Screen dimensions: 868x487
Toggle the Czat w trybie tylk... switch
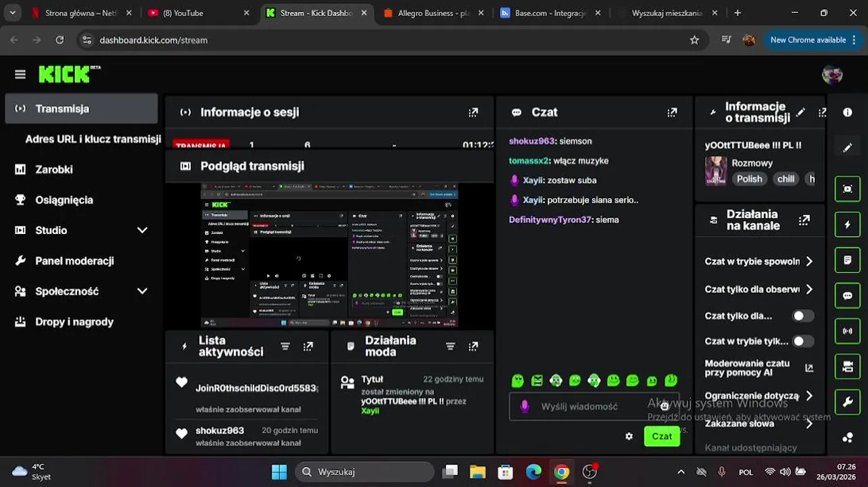803,342
